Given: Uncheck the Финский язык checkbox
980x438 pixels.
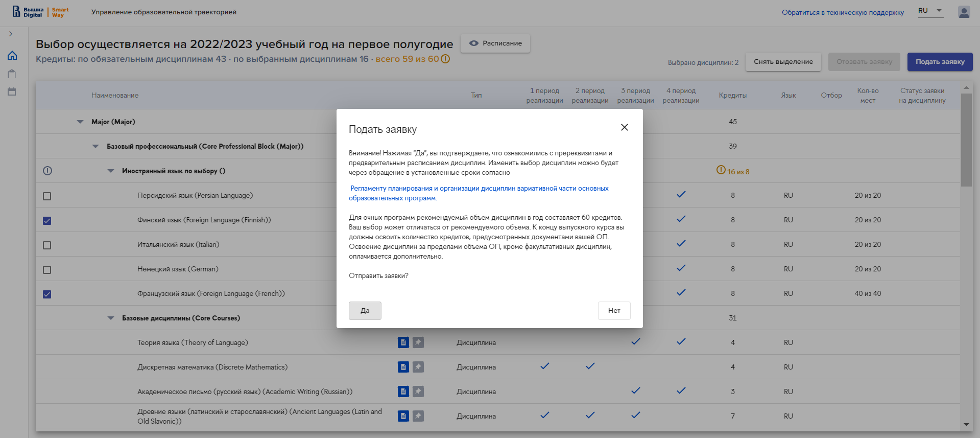Looking at the screenshot, I should tap(47, 221).
